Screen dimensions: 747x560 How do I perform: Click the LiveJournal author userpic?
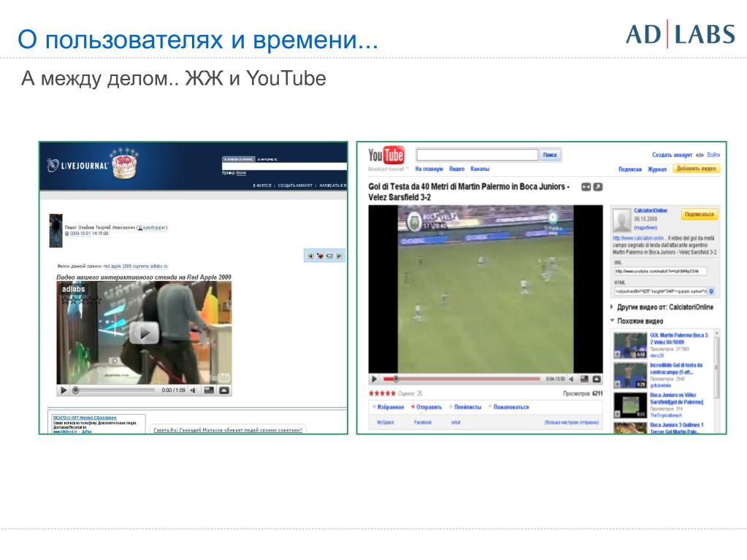pyautogui.click(x=55, y=231)
